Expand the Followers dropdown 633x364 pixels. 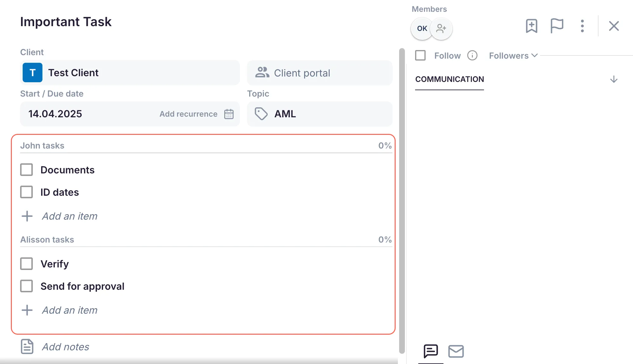tap(512, 55)
